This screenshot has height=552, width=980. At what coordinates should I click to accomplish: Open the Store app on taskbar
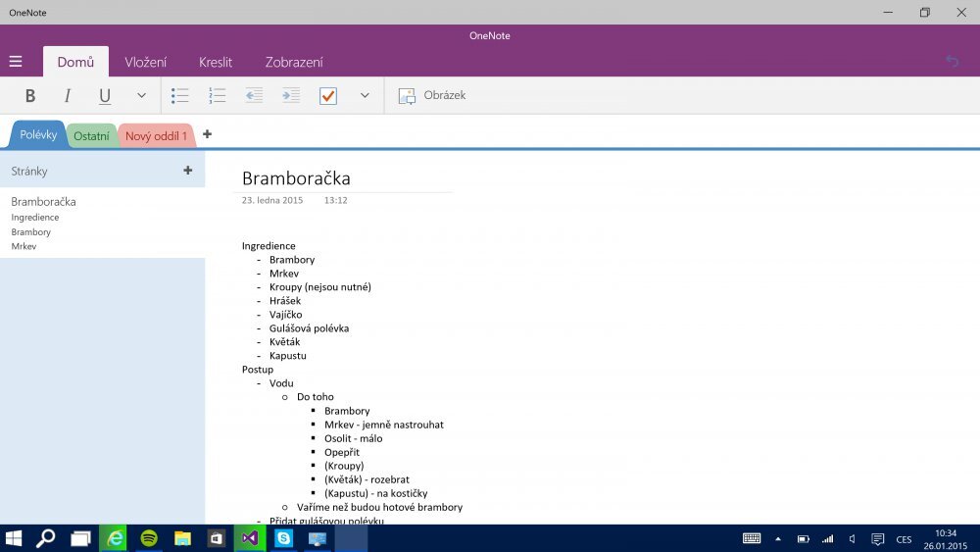click(217, 538)
